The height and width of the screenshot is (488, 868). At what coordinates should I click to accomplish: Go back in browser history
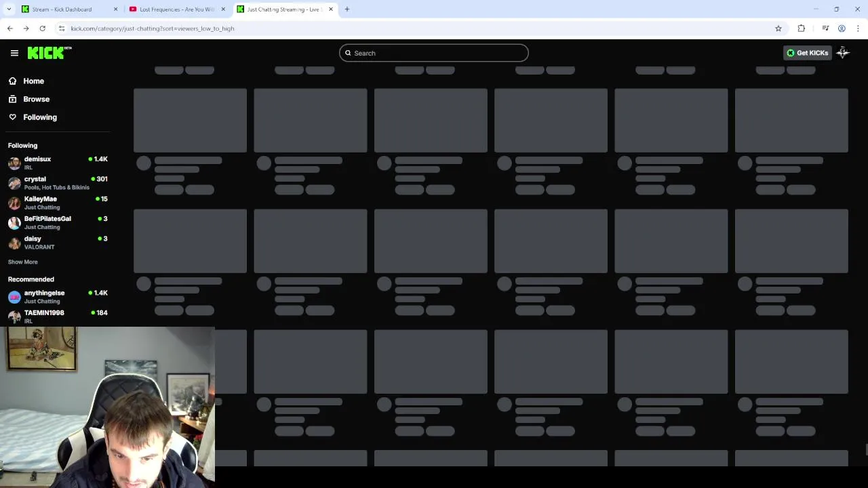[x=9, y=28]
